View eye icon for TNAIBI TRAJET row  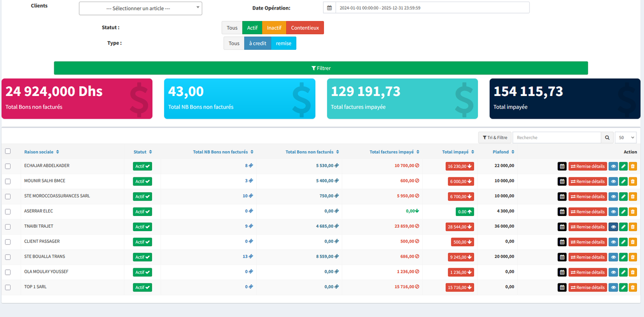click(x=613, y=227)
